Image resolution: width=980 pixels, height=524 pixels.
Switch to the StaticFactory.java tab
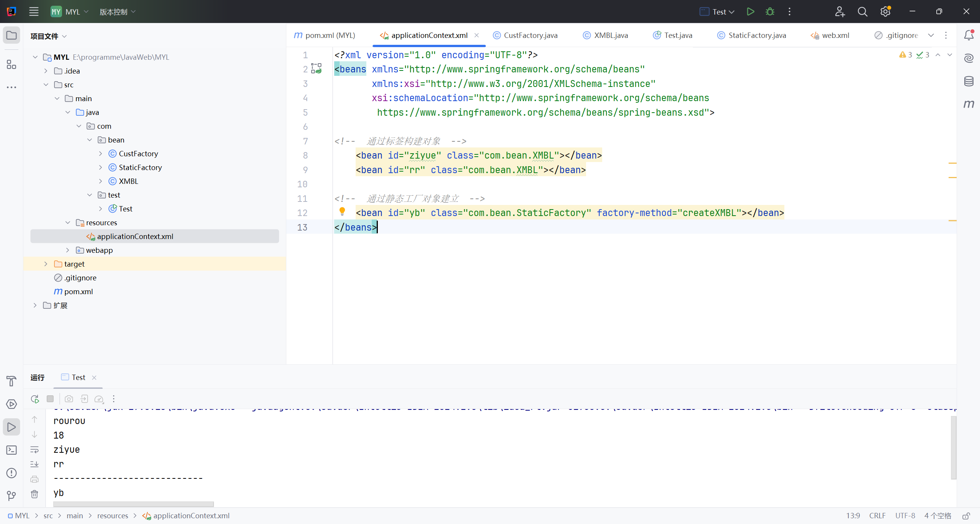(756, 35)
